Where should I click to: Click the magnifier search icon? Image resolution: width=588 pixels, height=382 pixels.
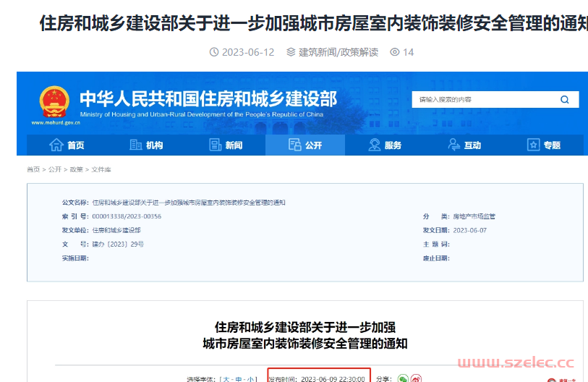click(564, 99)
